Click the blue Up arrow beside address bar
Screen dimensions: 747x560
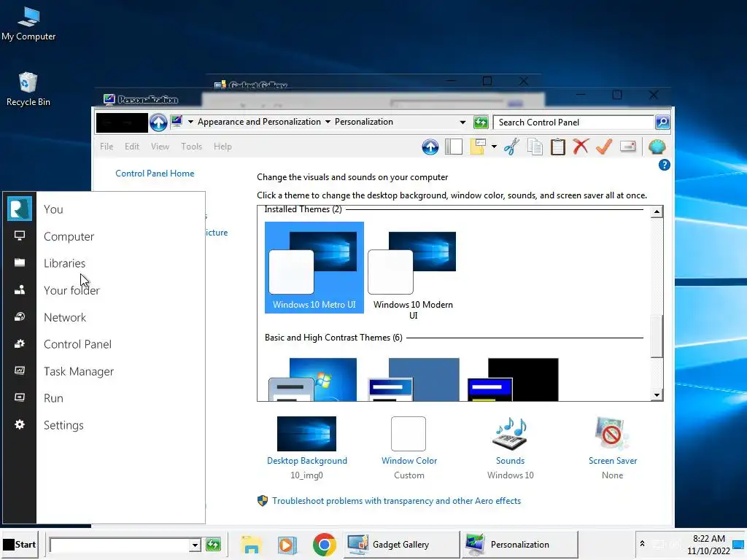pos(158,122)
